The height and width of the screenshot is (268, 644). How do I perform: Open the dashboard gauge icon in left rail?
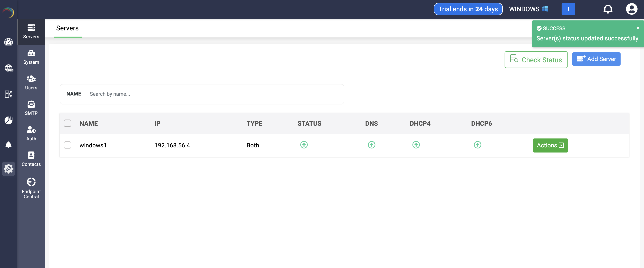tap(9, 42)
